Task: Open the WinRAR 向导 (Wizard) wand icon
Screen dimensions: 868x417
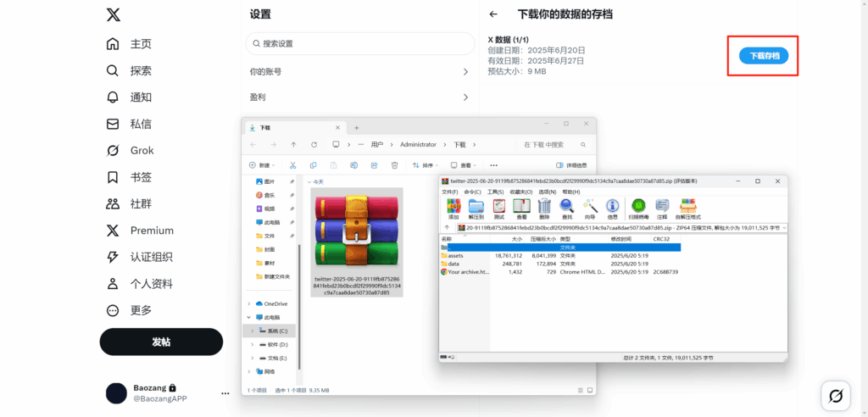Action: tap(590, 206)
